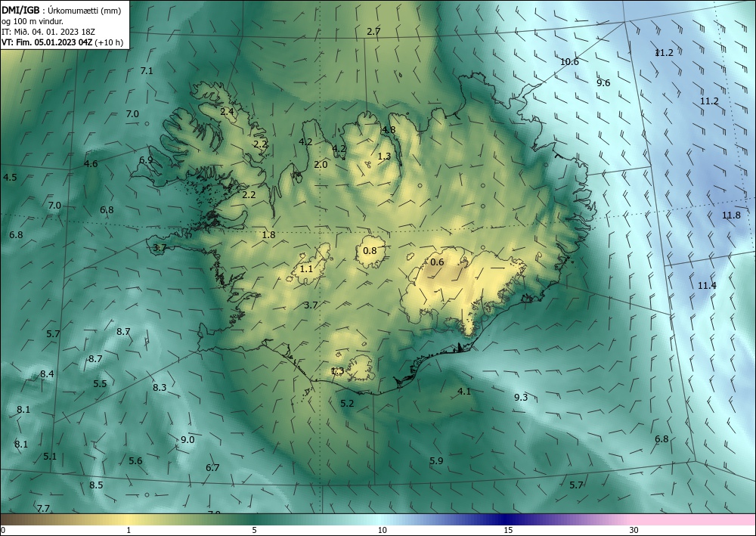Screen dimensions: 756x536
Task: Click the 10.6 value in the northeast
Action: tap(569, 61)
